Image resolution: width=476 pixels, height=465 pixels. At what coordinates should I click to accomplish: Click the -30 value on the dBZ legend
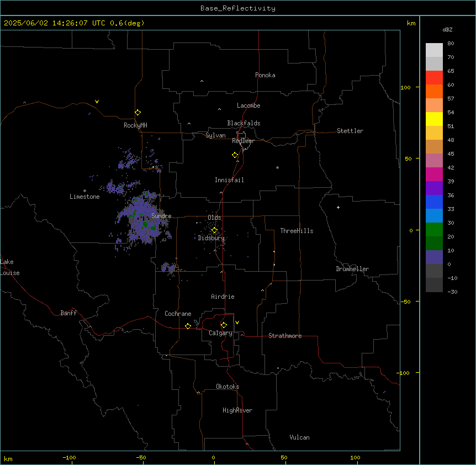pos(452,292)
